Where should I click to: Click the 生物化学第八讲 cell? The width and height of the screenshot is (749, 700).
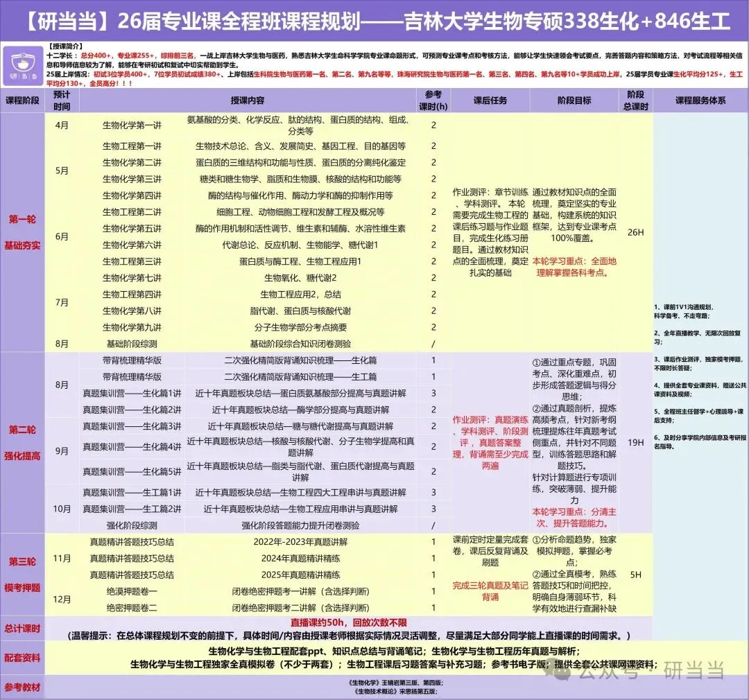(132, 311)
